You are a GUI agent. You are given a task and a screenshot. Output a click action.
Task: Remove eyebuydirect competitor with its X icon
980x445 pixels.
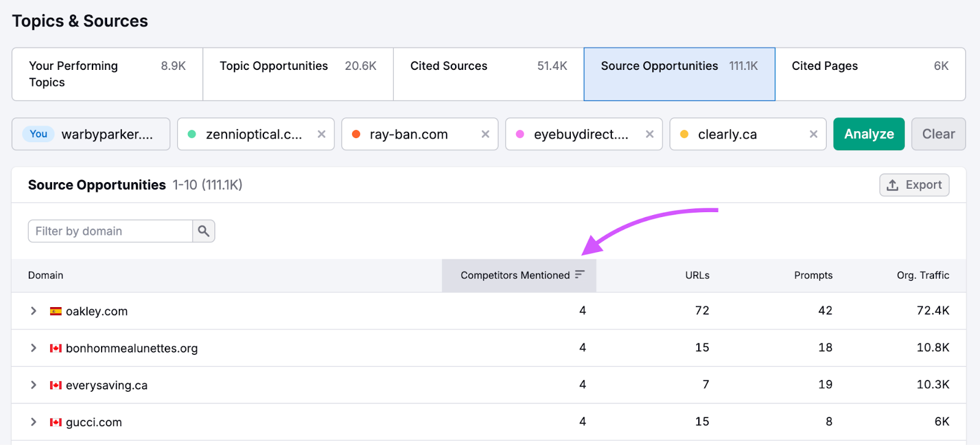649,134
